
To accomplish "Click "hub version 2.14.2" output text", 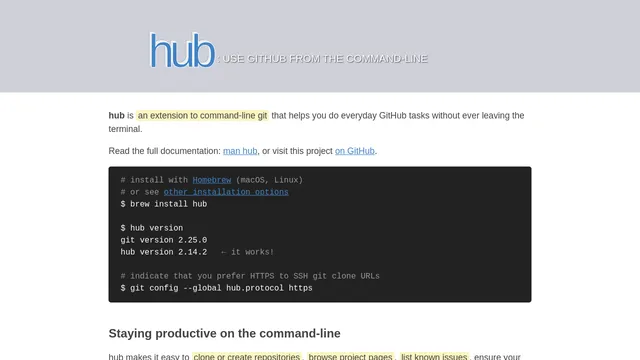I will (x=164, y=252).
